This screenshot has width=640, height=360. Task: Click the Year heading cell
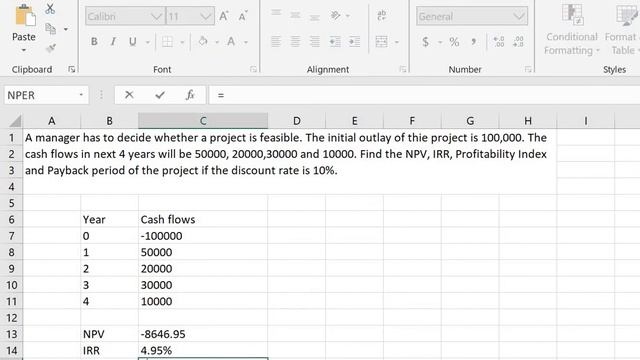click(109, 220)
